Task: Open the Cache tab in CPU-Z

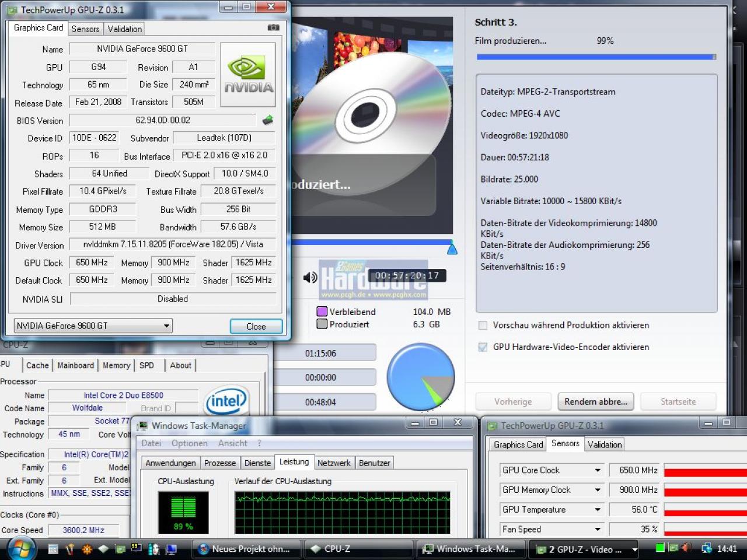Action: [x=37, y=365]
